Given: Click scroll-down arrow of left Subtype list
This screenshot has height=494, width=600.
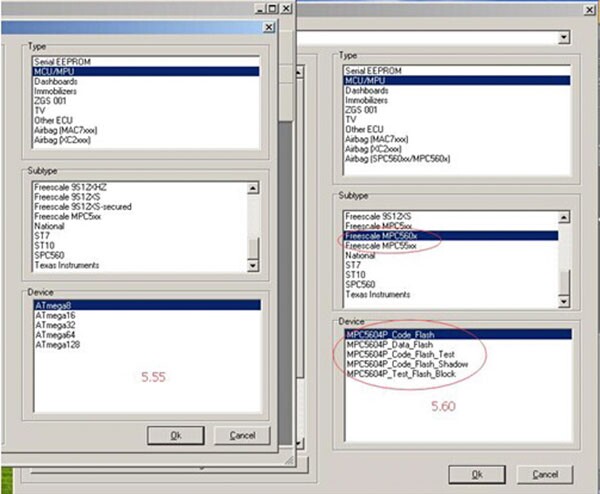Looking at the screenshot, I should [252, 266].
